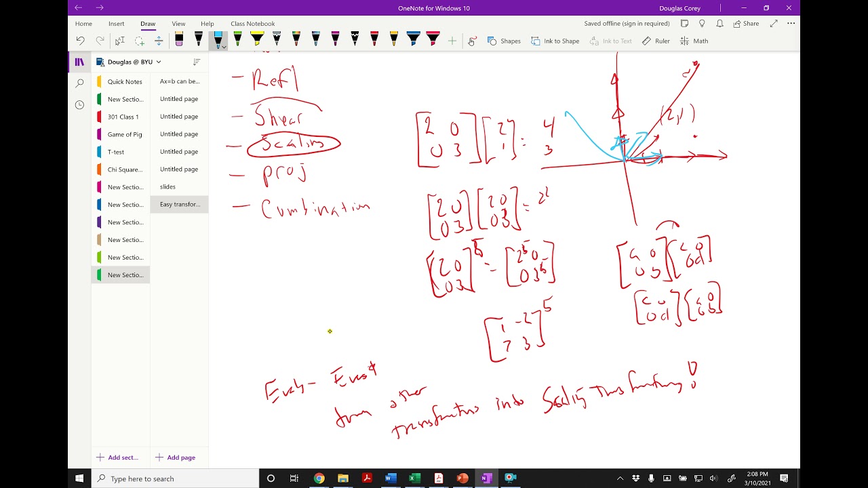
Task: Open the T-test section
Action: [x=121, y=152]
